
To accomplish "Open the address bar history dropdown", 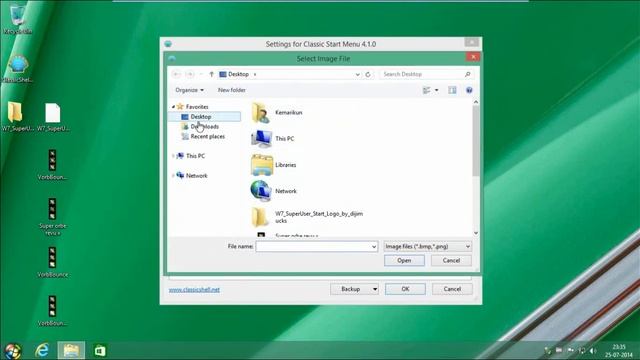I will click(x=358, y=74).
